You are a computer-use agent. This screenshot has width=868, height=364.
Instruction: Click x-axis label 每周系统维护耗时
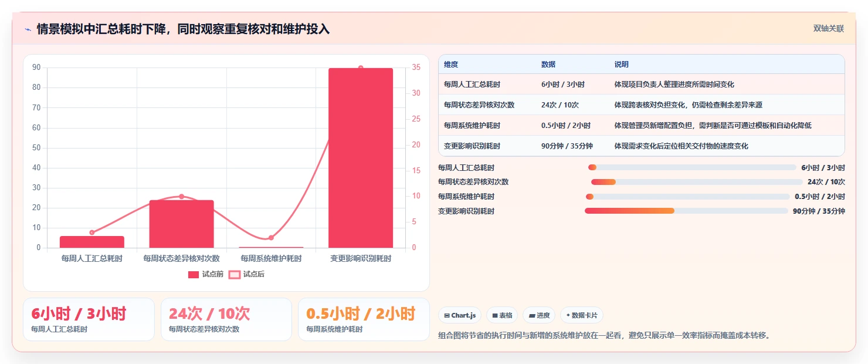click(x=271, y=258)
